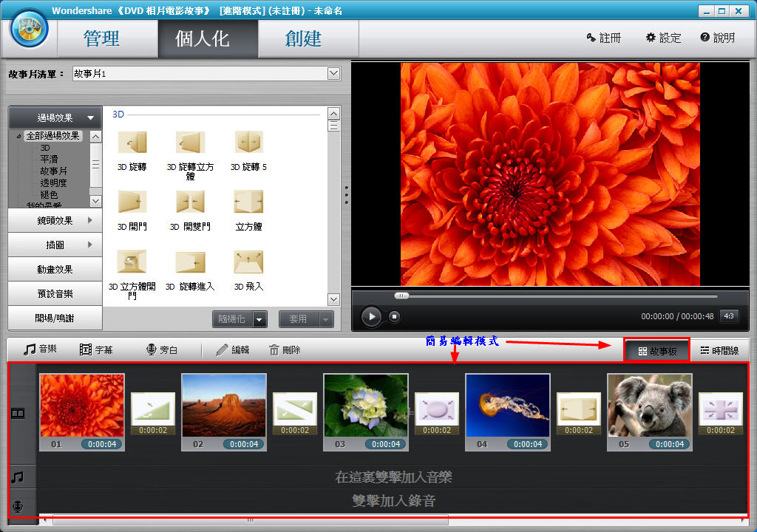Switch to the 管理 tab
The image size is (757, 532).
coord(101,38)
